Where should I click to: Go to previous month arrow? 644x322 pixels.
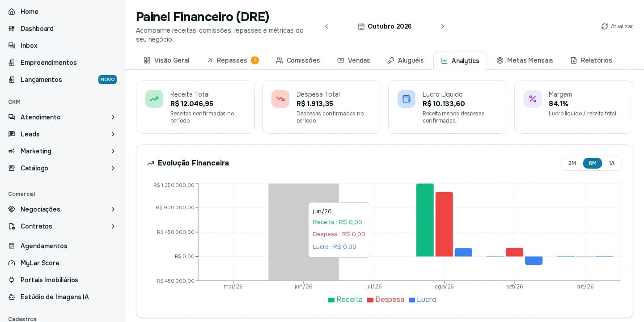coord(326,26)
